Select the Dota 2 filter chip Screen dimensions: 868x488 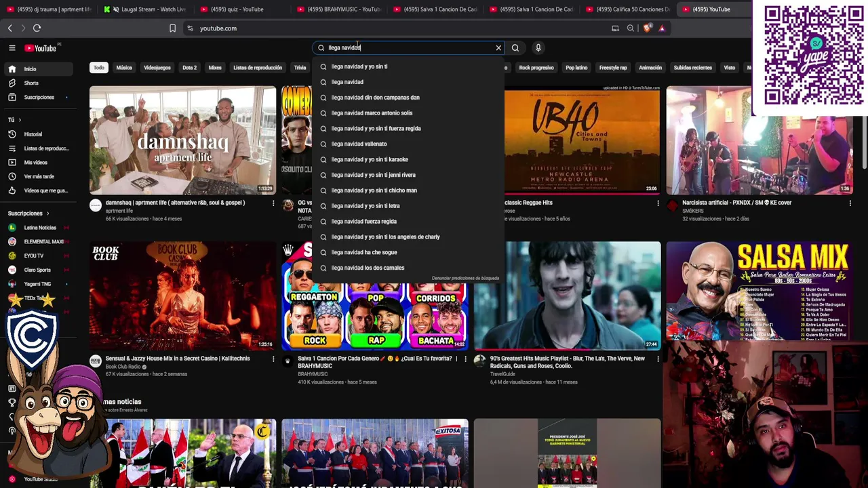tap(189, 68)
